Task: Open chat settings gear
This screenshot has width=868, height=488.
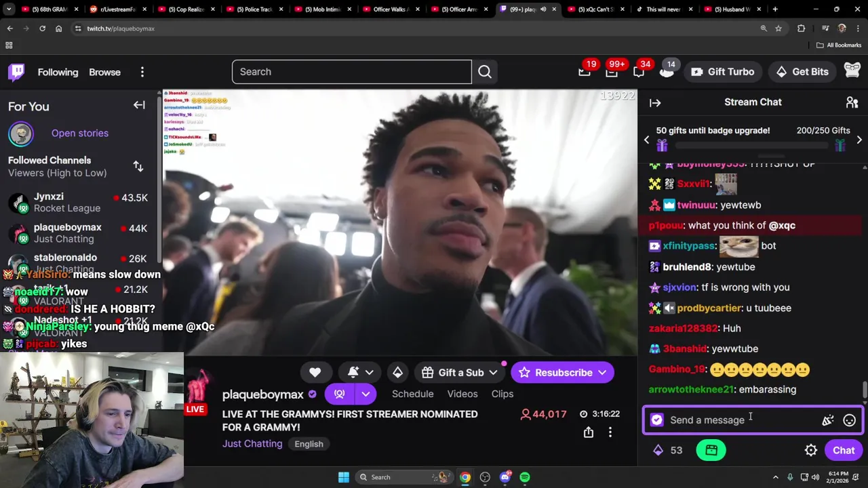Action: [x=811, y=450]
